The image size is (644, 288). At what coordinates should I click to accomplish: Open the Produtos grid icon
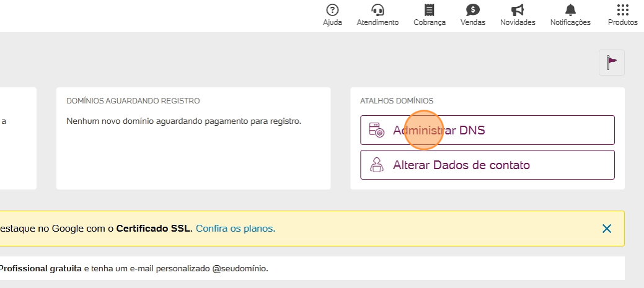point(623,10)
